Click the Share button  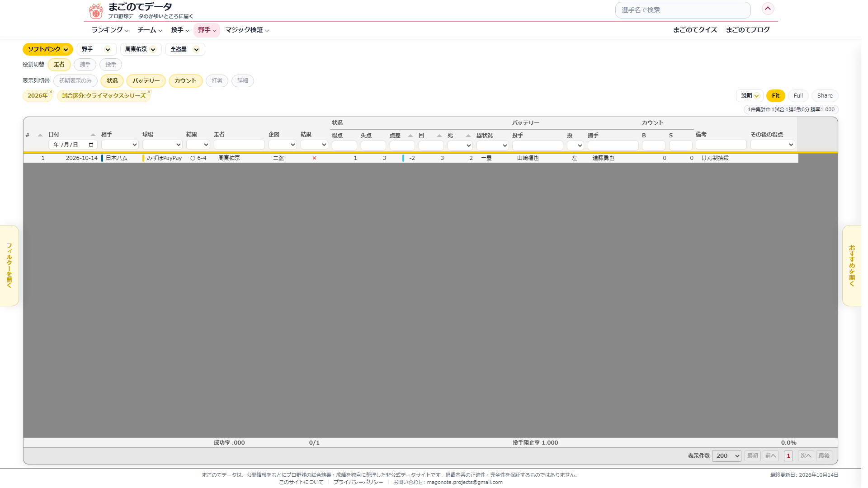coord(825,96)
